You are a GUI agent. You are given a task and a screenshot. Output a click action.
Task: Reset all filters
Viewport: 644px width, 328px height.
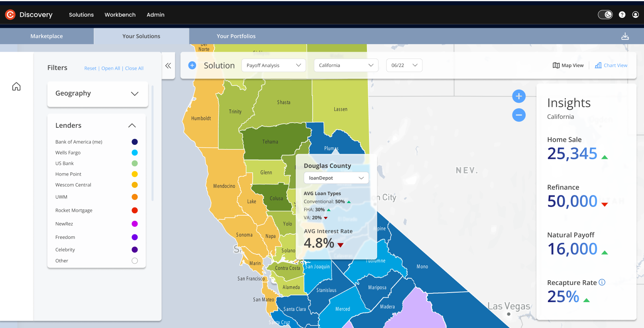(x=90, y=68)
